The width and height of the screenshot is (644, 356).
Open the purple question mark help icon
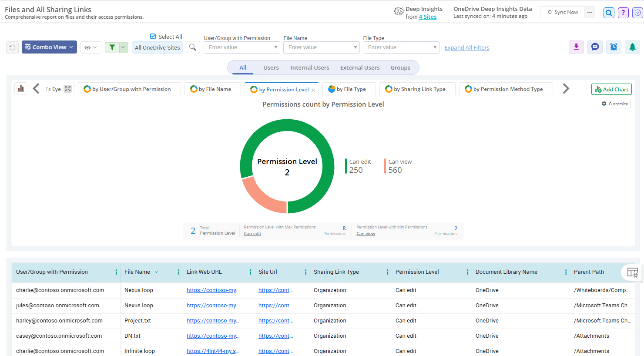point(623,13)
